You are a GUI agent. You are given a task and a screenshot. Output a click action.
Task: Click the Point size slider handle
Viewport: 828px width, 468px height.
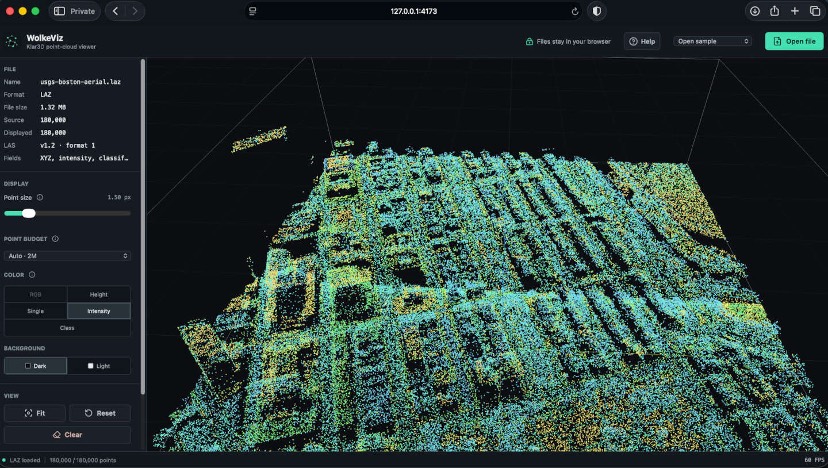(x=29, y=213)
